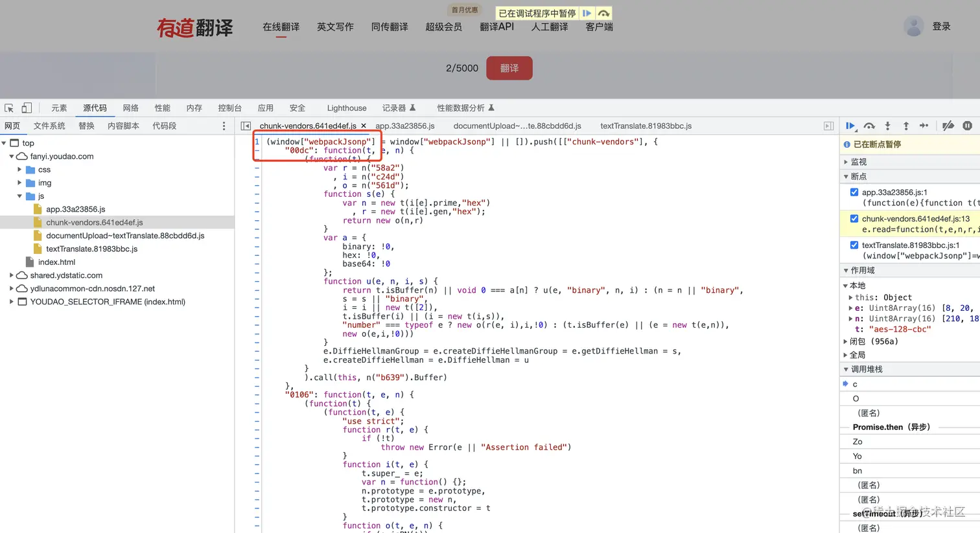The width and height of the screenshot is (980, 533).
Task: Resume from the page paused overlay
Action: pos(587,13)
